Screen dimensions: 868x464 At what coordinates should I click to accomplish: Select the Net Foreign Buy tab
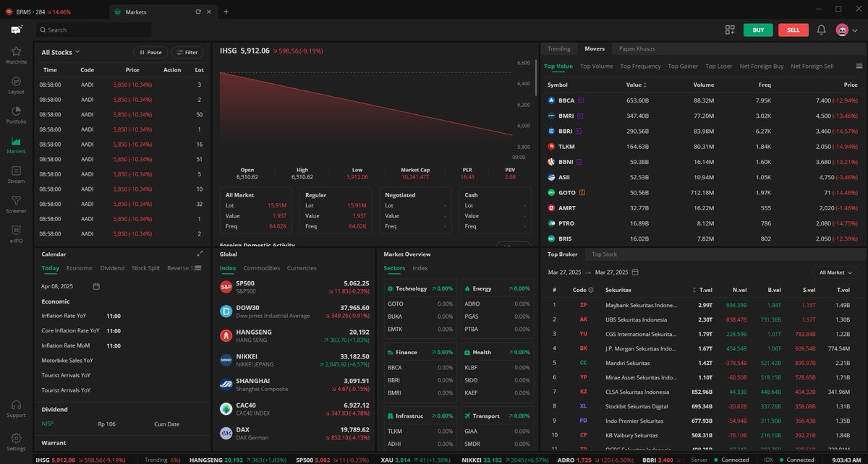(761, 66)
